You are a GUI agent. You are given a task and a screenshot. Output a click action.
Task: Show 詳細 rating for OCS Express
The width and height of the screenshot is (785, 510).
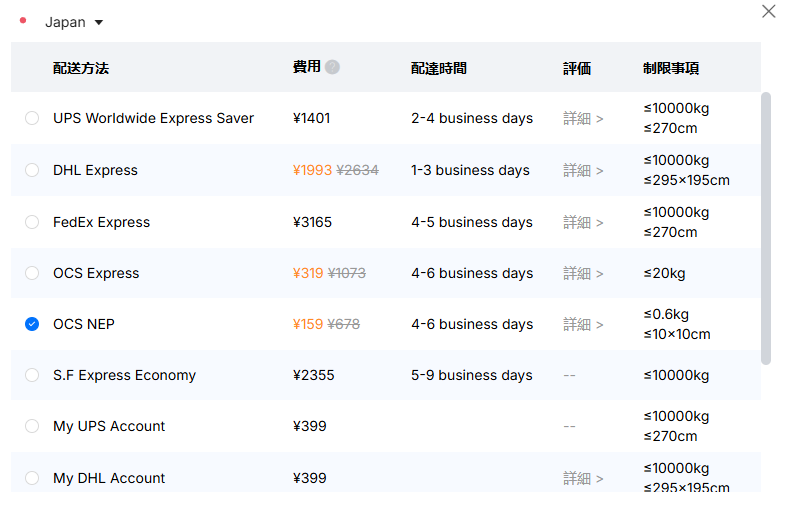coord(583,274)
